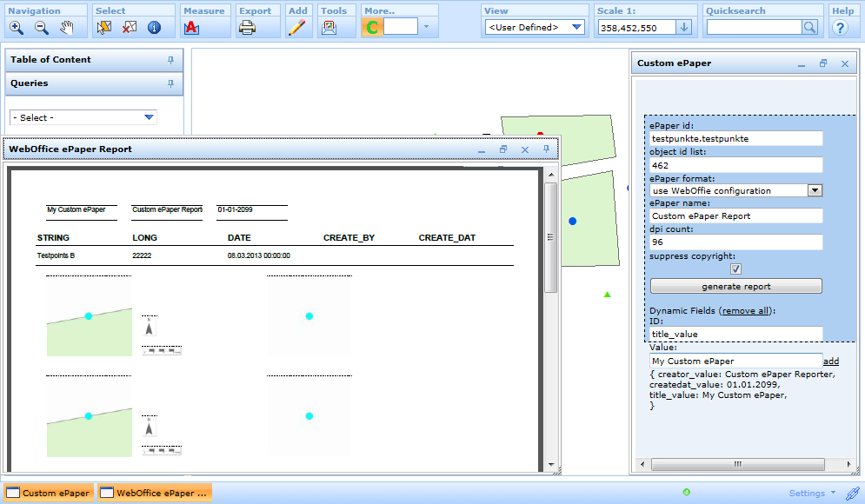Select the Zoom In tool
The width and height of the screenshot is (865, 504).
point(17,27)
